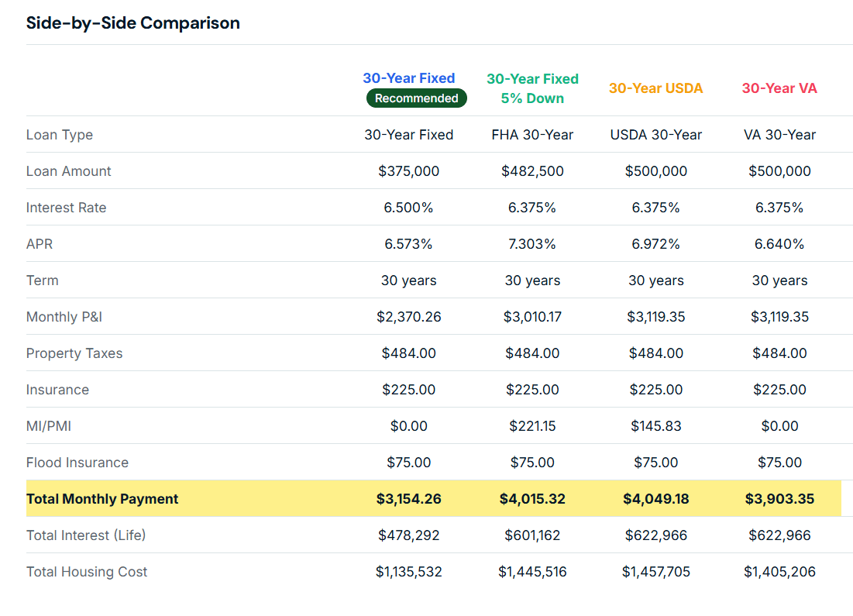Click the Side-by-Side Comparison heading
The height and width of the screenshot is (616, 853).
[x=132, y=22]
